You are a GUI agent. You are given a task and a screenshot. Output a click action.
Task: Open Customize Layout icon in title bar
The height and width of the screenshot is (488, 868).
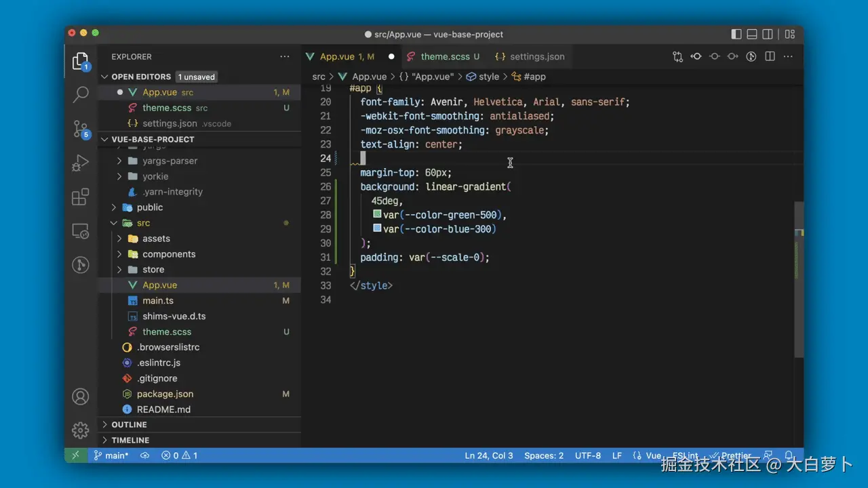pyautogui.click(x=790, y=34)
